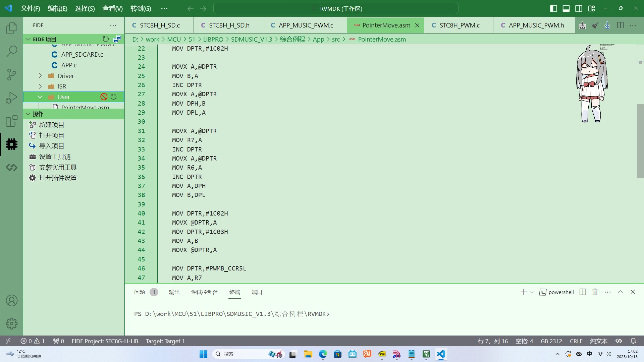Click the editor vertical scrollbar thumb

pos(640,141)
